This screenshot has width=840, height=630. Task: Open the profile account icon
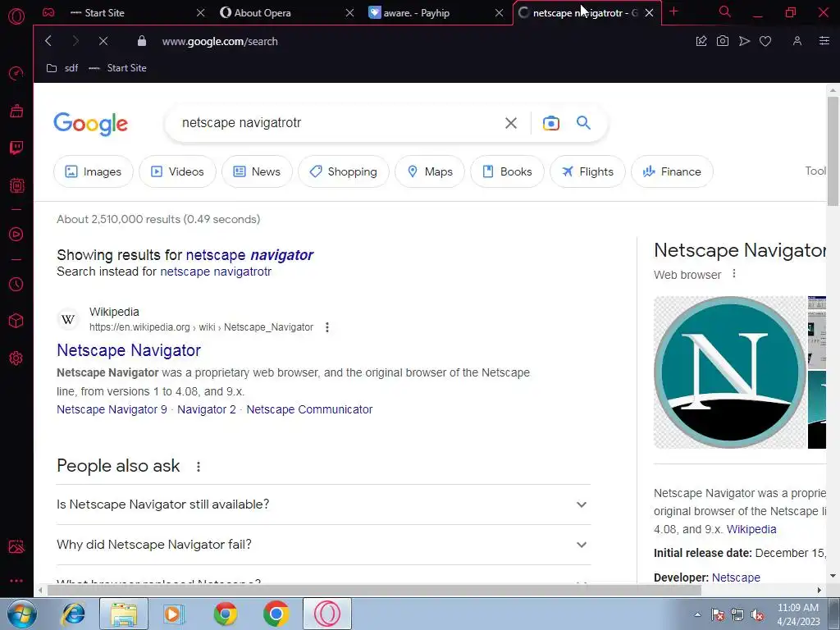pos(797,41)
